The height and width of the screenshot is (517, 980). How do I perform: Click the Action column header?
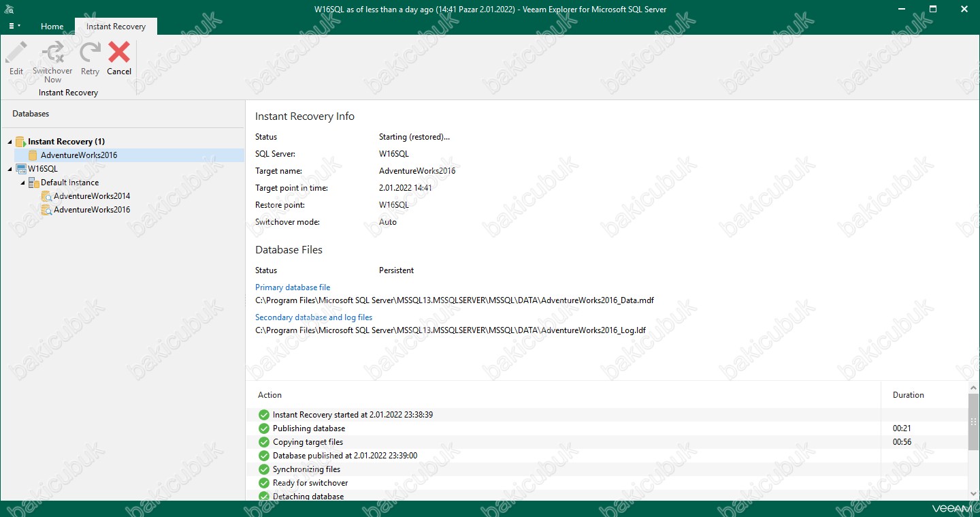pyautogui.click(x=269, y=395)
